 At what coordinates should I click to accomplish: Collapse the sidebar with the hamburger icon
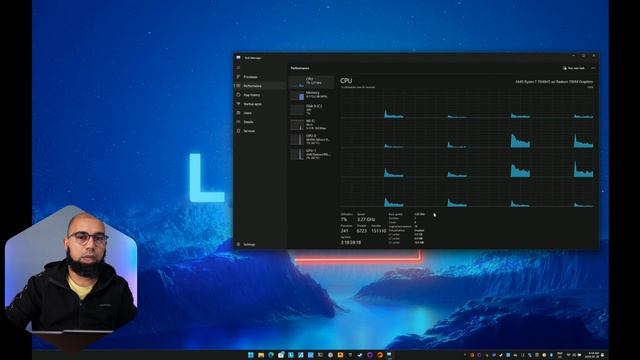pyautogui.click(x=238, y=68)
